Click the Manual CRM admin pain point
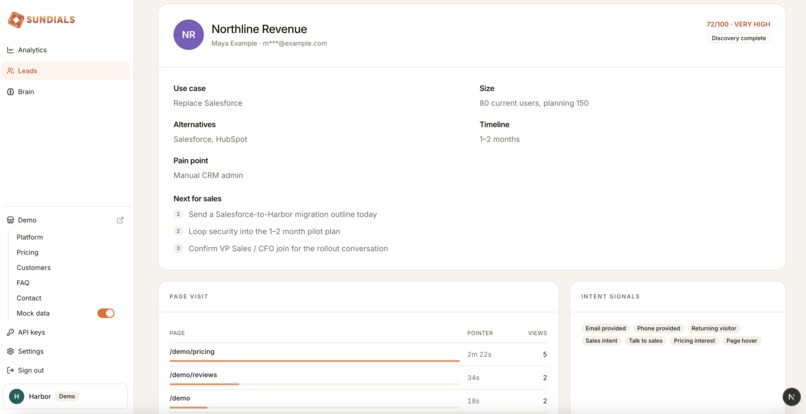 coord(208,175)
